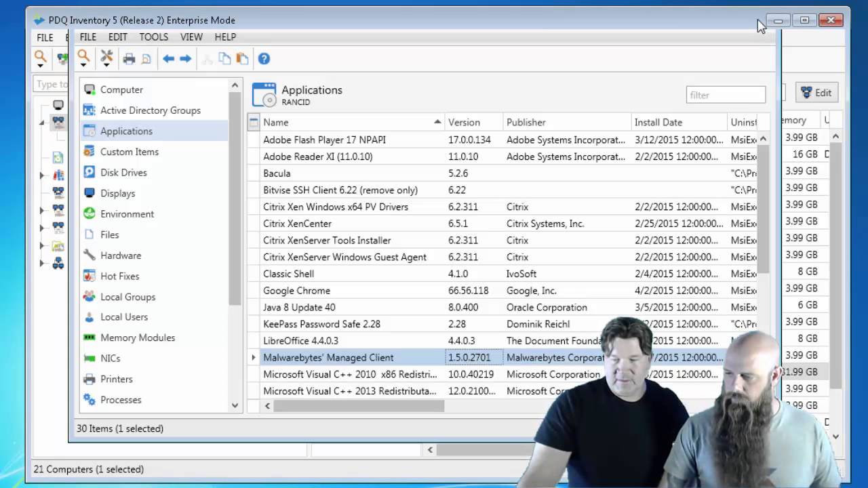Viewport: 868px width, 488px height.
Task: Open Help with the blue question mark icon
Action: (264, 59)
